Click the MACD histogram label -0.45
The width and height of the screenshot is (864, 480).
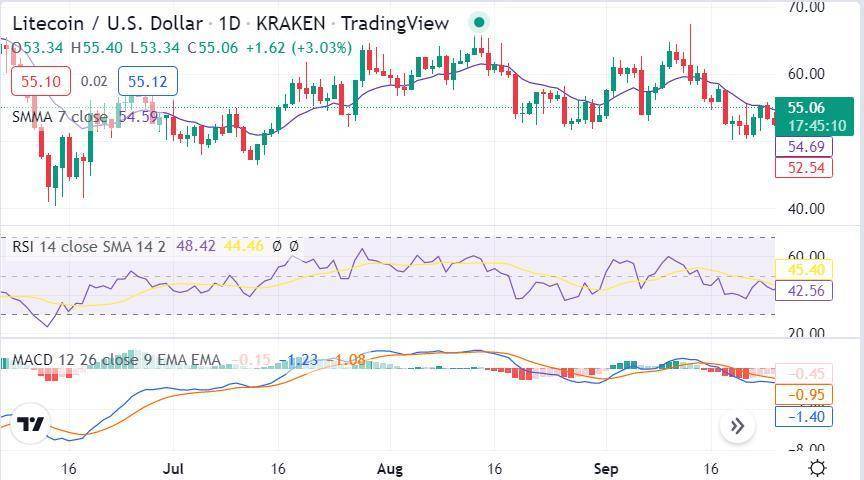pos(804,374)
